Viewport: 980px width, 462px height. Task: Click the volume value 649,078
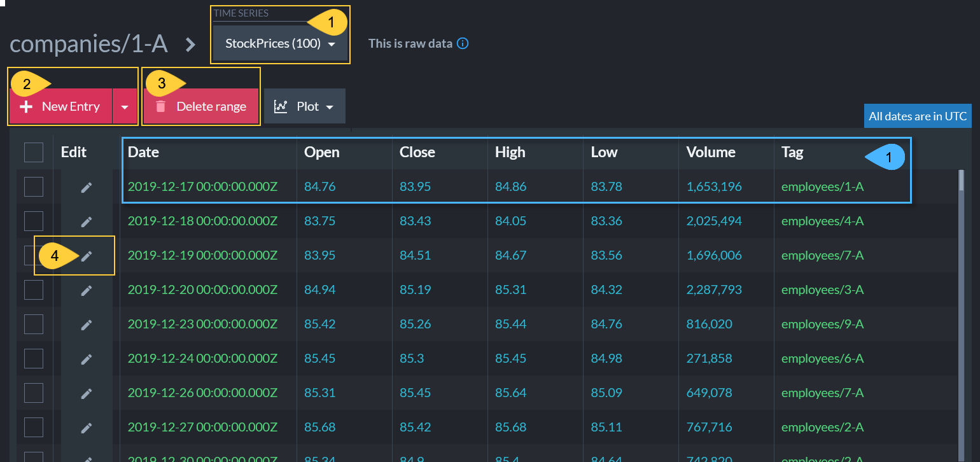(x=709, y=393)
